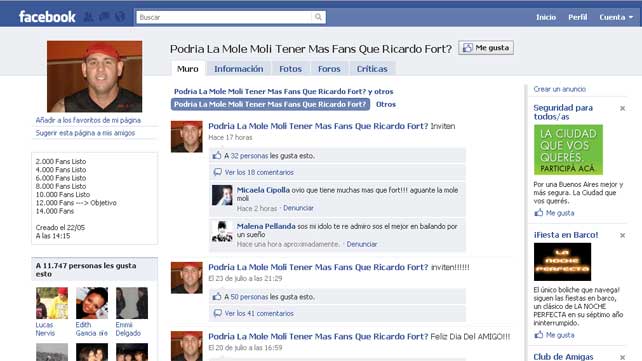Click thumbs-up icon on 50 personas post
The width and height of the screenshot is (642, 361).
pos(217,297)
